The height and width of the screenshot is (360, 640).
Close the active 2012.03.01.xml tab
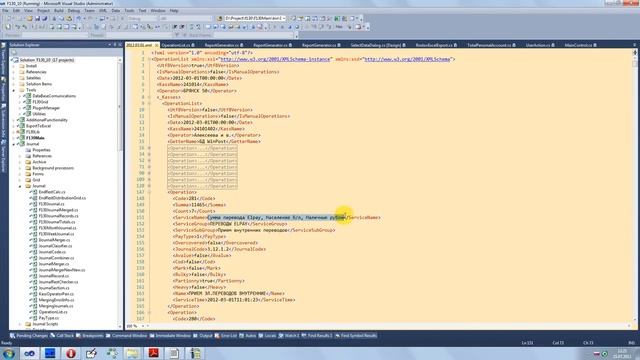pyautogui.click(x=156, y=45)
